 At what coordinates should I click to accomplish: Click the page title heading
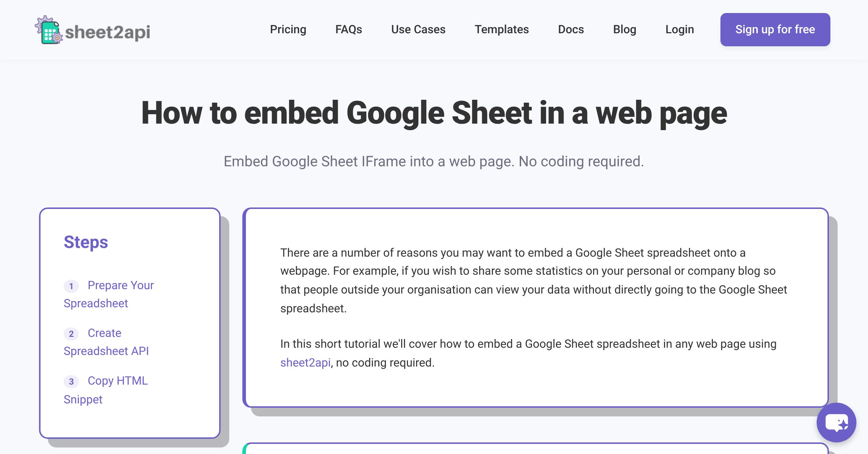click(x=434, y=113)
